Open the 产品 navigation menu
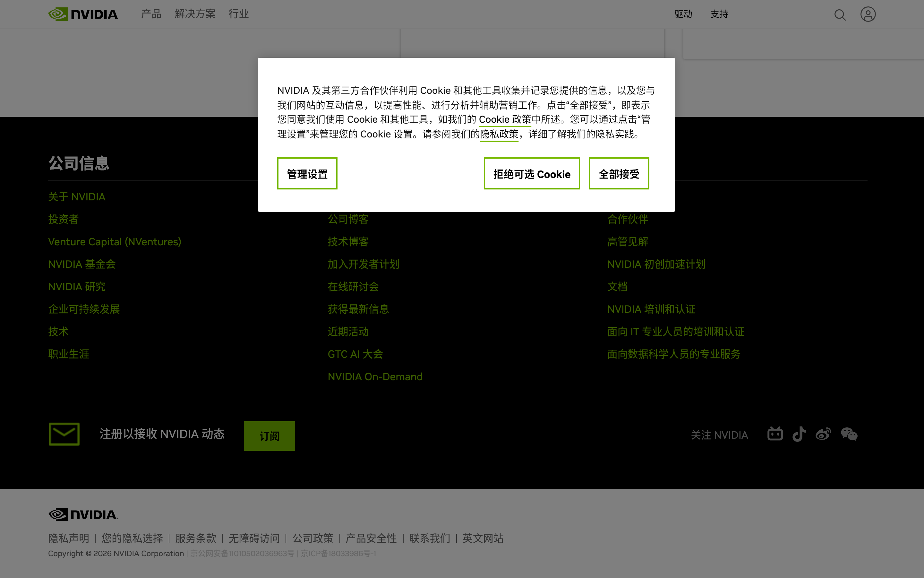The image size is (924, 578). (x=151, y=14)
